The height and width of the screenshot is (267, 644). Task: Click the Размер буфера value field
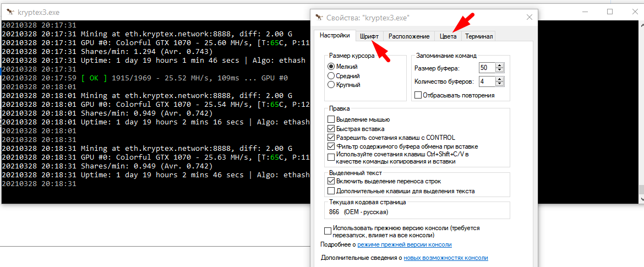(486, 68)
